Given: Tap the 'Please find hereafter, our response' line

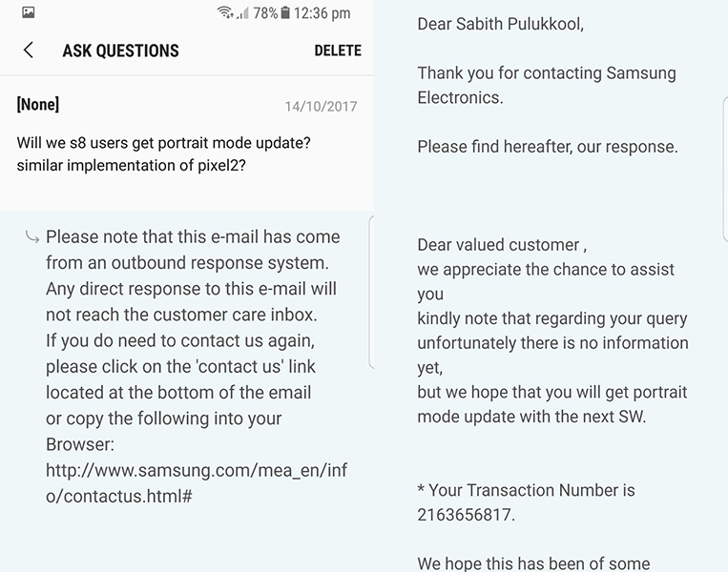Looking at the screenshot, I should (548, 147).
